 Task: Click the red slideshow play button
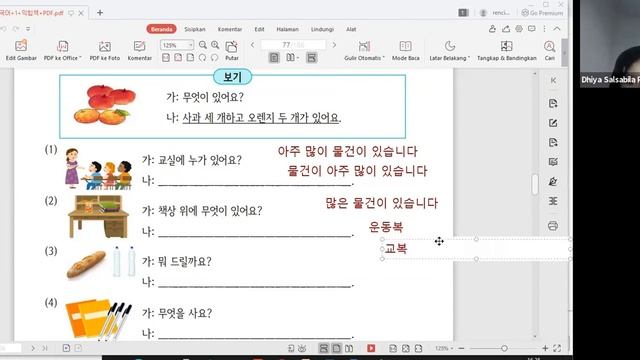click(371, 348)
